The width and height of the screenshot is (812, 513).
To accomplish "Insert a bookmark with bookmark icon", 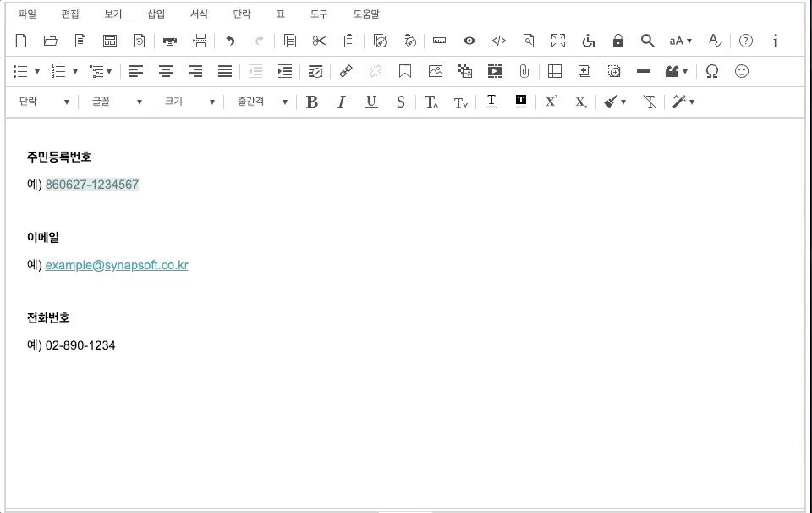I will click(x=405, y=71).
